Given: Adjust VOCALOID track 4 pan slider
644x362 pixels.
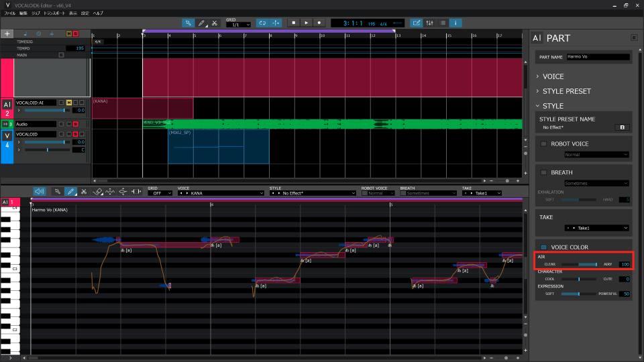Looking at the screenshot, I should coord(47,149).
